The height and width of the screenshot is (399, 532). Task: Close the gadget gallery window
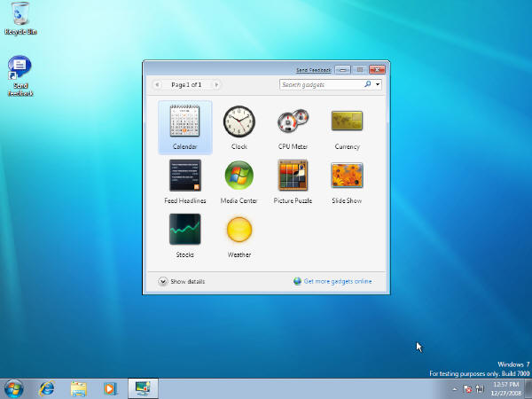pos(377,70)
